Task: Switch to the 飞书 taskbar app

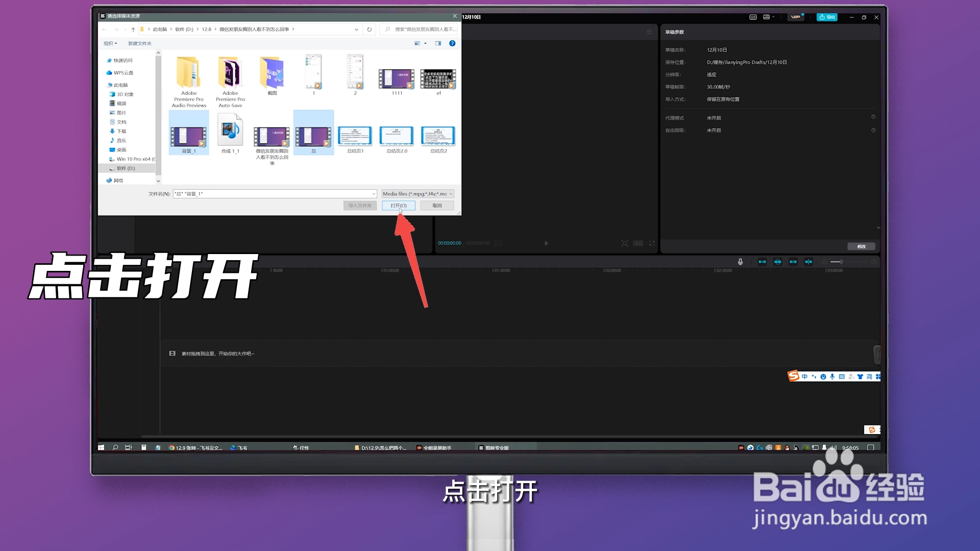Action: coord(238,447)
